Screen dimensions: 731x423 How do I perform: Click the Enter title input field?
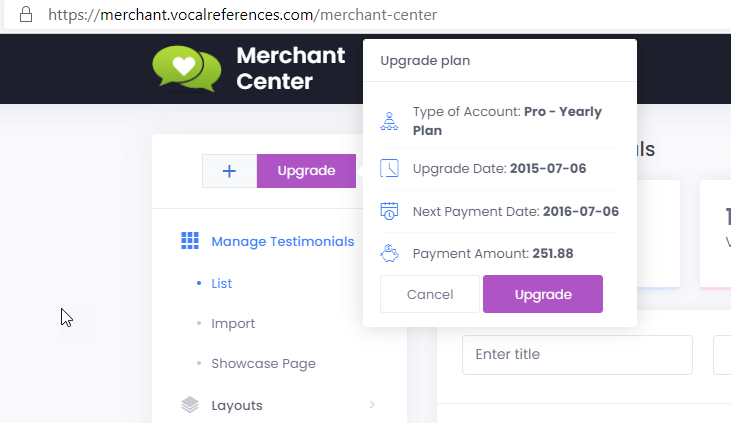click(x=577, y=354)
